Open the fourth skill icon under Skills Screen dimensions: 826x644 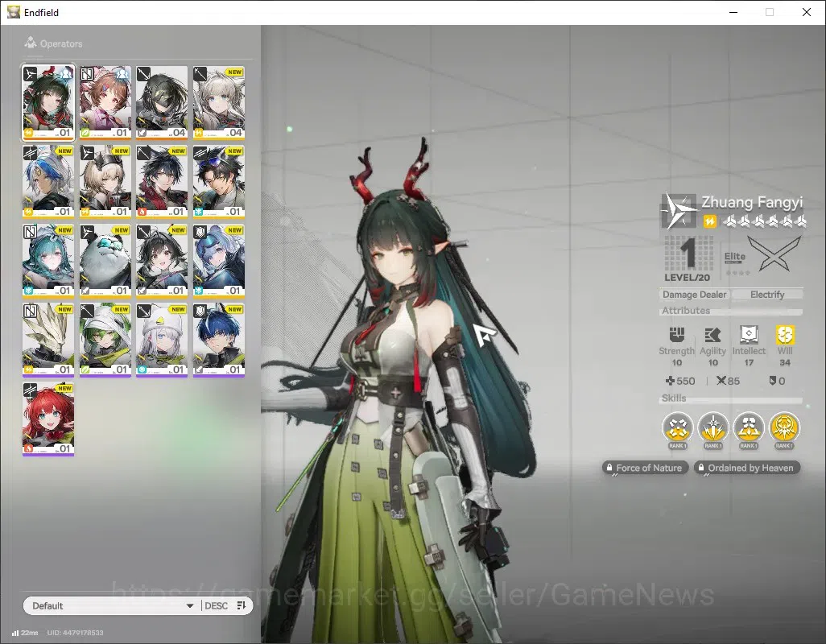(x=784, y=427)
